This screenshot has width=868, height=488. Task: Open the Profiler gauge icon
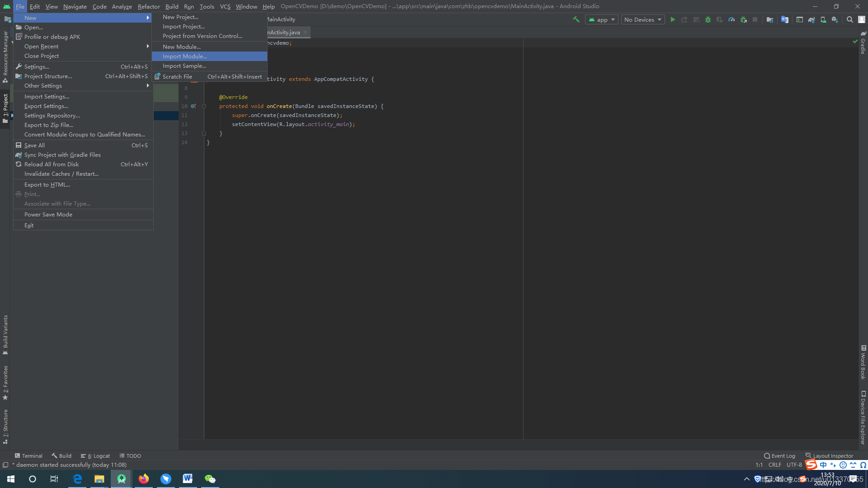(731, 19)
